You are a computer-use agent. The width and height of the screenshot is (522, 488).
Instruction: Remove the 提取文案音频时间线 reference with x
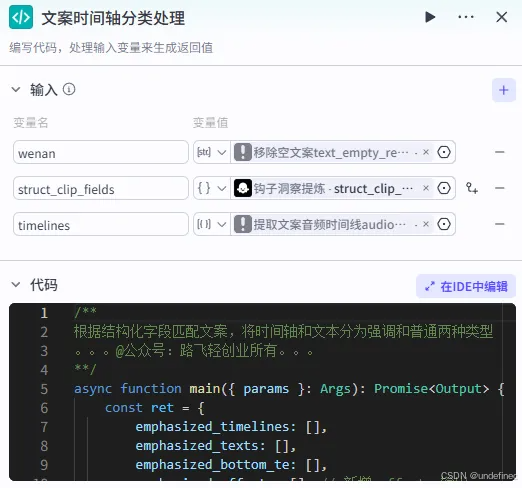coord(426,224)
